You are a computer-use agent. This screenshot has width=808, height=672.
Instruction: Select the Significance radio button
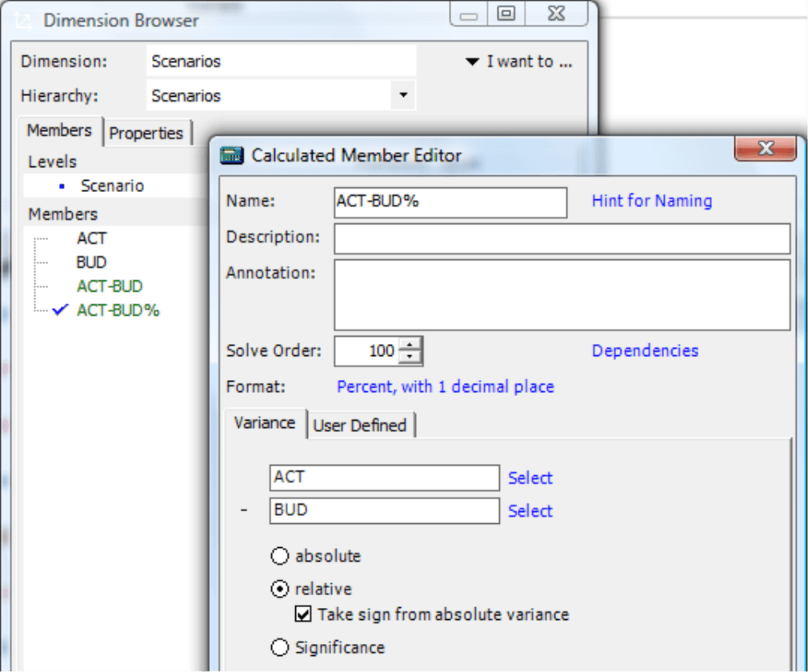[279, 648]
